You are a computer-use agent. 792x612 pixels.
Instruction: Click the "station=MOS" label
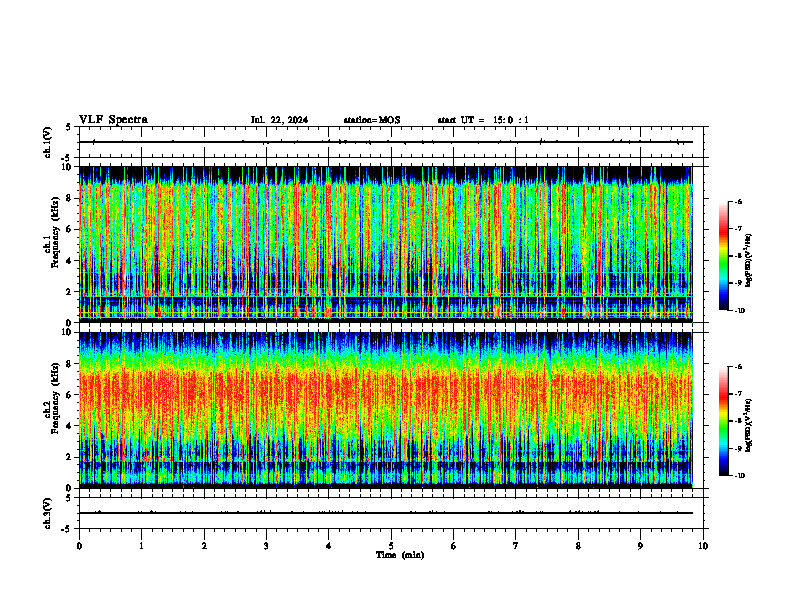pyautogui.click(x=372, y=120)
